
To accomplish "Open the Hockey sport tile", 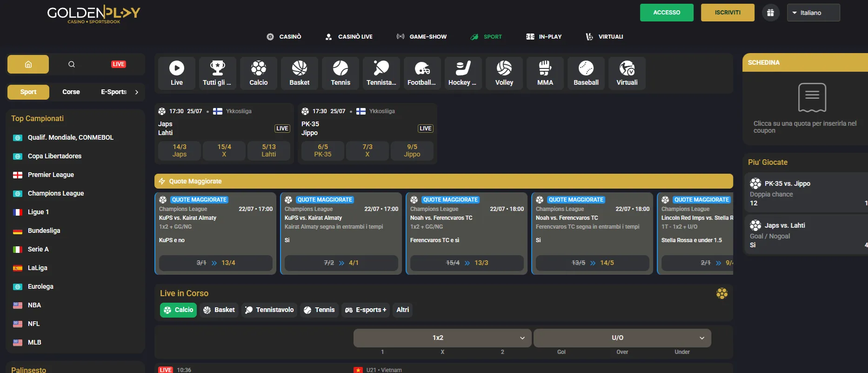I will [463, 73].
